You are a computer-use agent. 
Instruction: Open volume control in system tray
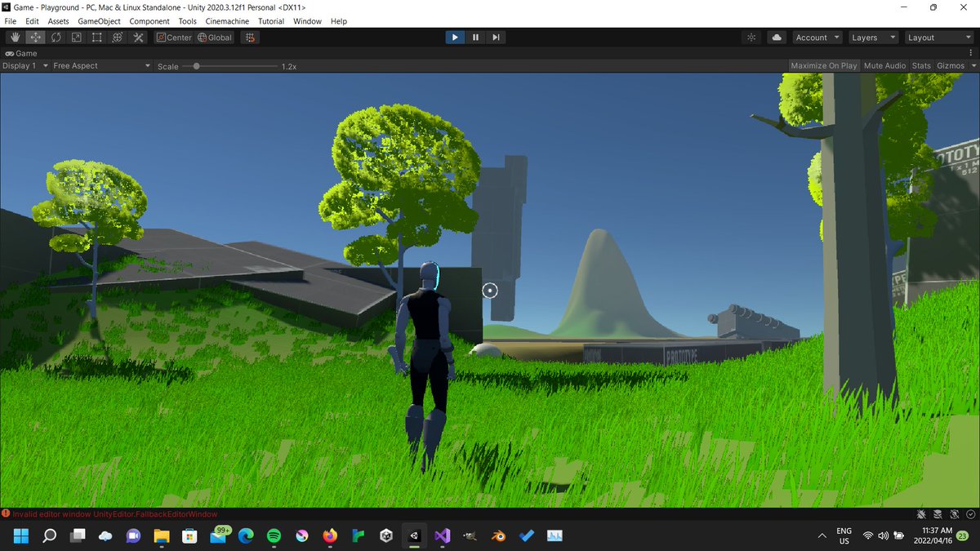click(883, 536)
